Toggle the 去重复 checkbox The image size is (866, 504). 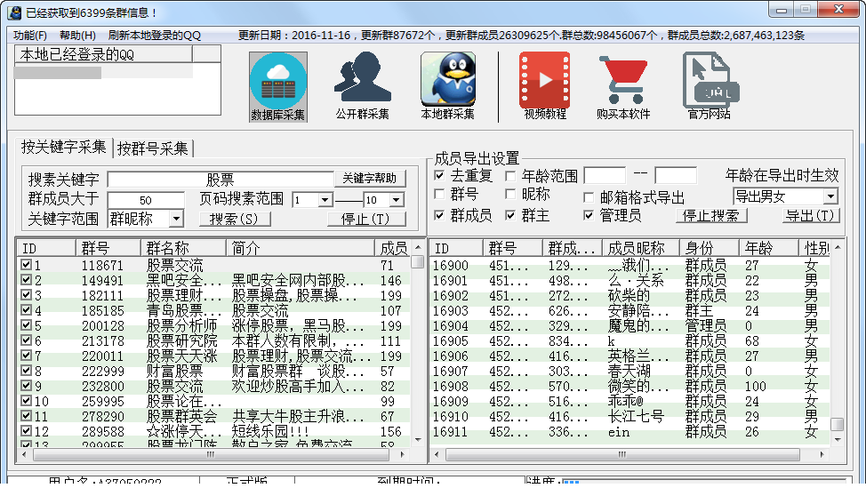point(440,175)
